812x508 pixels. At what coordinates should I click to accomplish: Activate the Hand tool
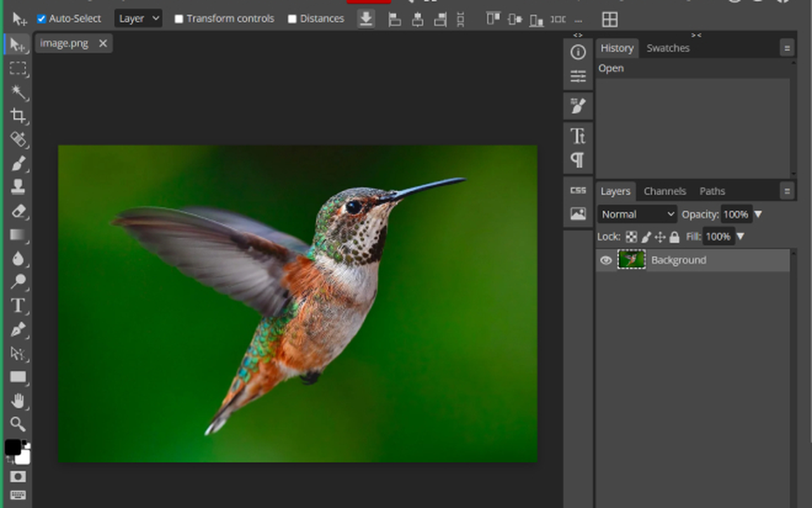(x=18, y=401)
